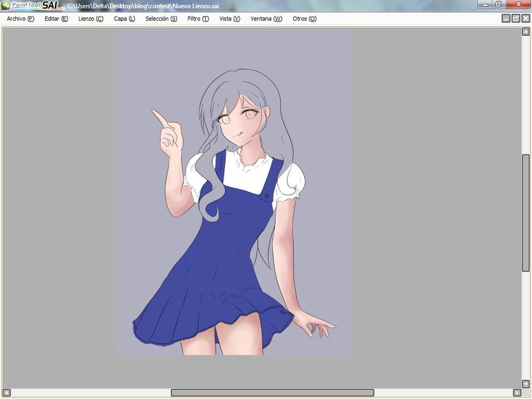Open the Otros menu

point(305,19)
